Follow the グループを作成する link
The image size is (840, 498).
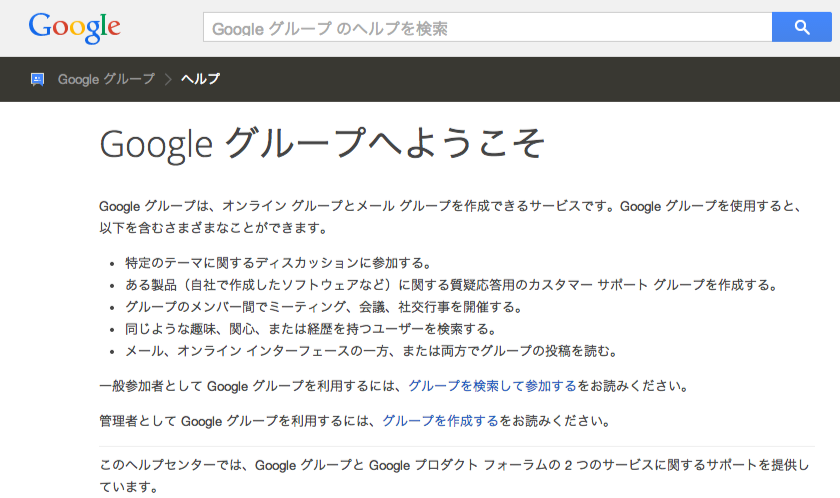[440, 421]
